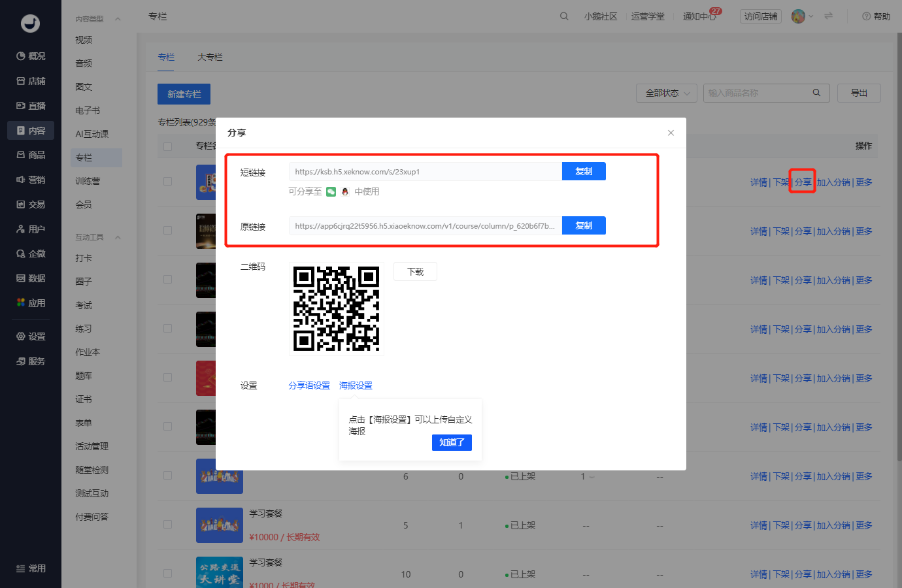Click the search magnifier icon in top bar
902x588 pixels.
tap(564, 16)
